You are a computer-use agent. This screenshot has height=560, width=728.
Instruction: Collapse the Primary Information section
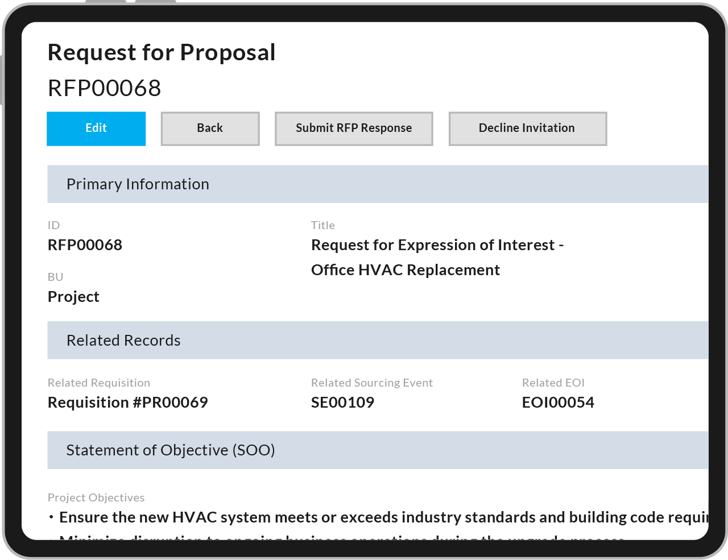pyautogui.click(x=138, y=184)
